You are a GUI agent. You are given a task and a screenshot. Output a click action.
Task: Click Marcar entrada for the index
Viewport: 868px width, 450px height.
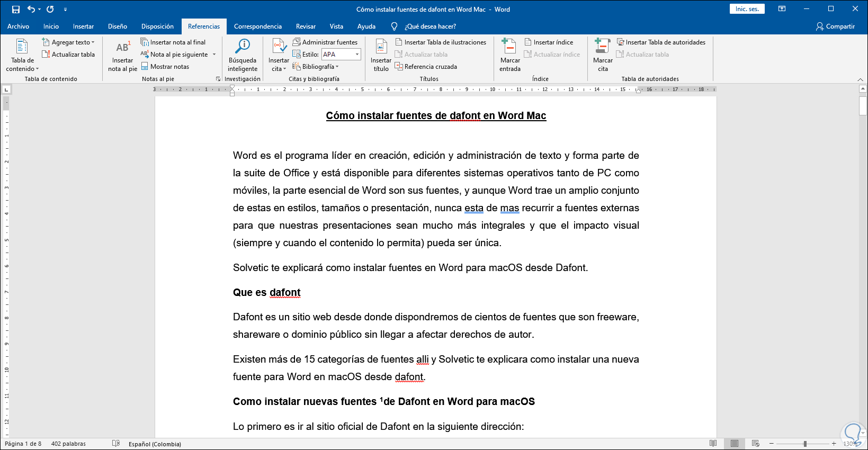(510, 55)
